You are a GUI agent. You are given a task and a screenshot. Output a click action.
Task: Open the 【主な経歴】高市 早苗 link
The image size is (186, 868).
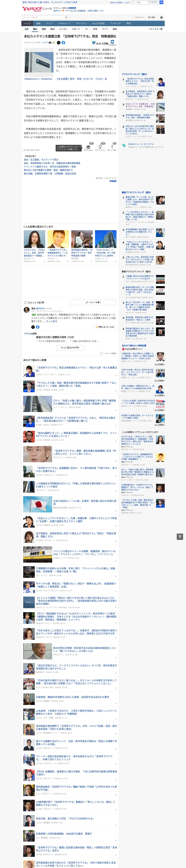[x=82, y=79]
